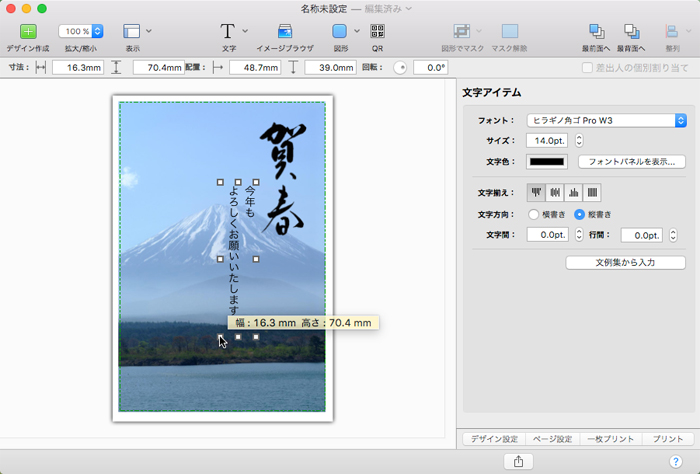This screenshot has height=474, width=700.
Task: Select the 文字 text tool icon
Action: click(x=228, y=32)
